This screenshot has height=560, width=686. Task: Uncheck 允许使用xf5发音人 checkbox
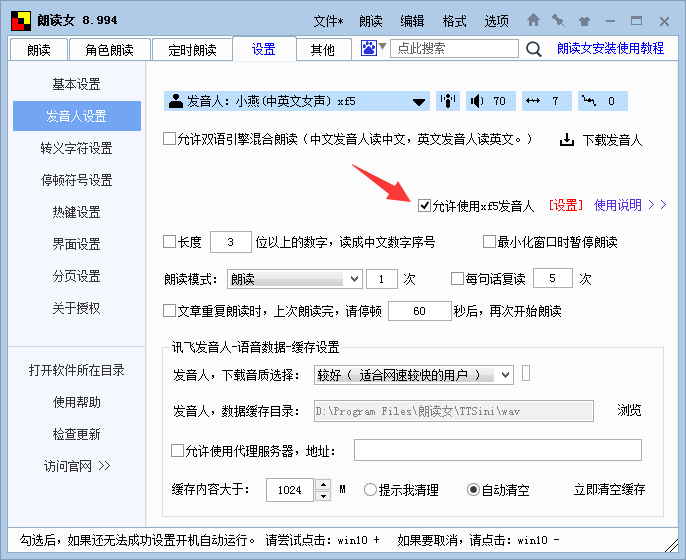click(424, 205)
